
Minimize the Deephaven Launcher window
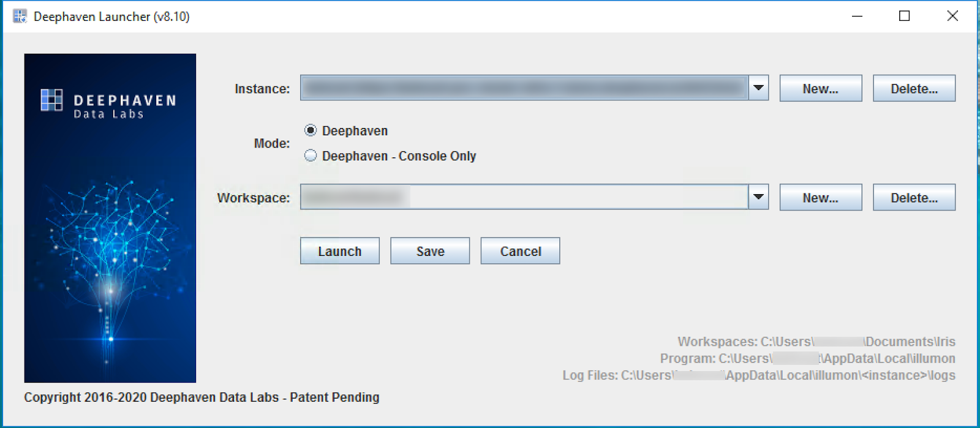[x=857, y=17]
